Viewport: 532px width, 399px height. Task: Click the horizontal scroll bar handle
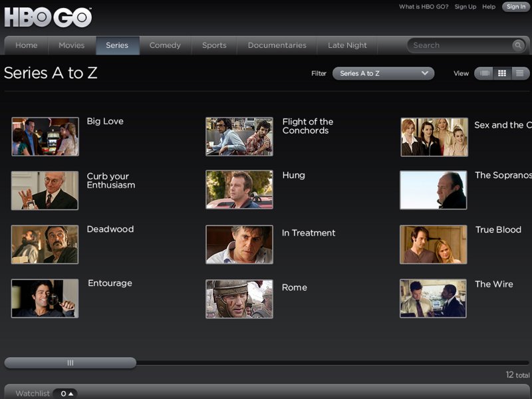click(70, 362)
